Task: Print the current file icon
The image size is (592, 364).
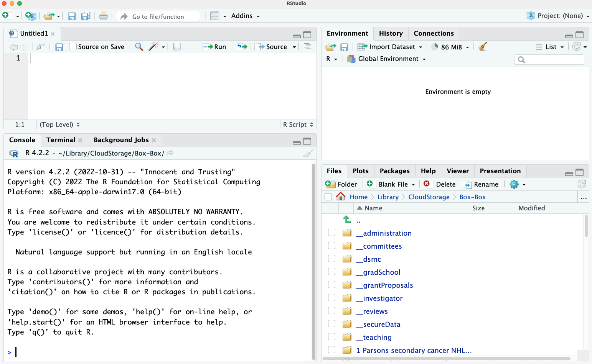Action: (x=103, y=16)
